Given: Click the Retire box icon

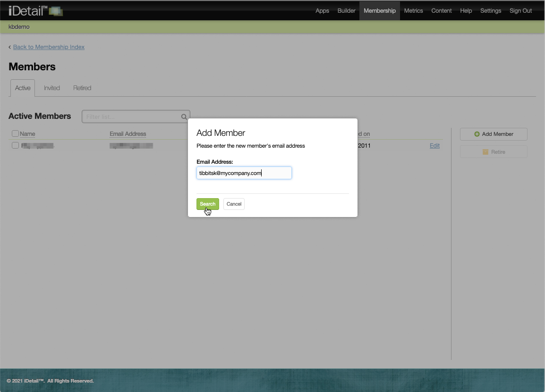Looking at the screenshot, I should (x=485, y=152).
